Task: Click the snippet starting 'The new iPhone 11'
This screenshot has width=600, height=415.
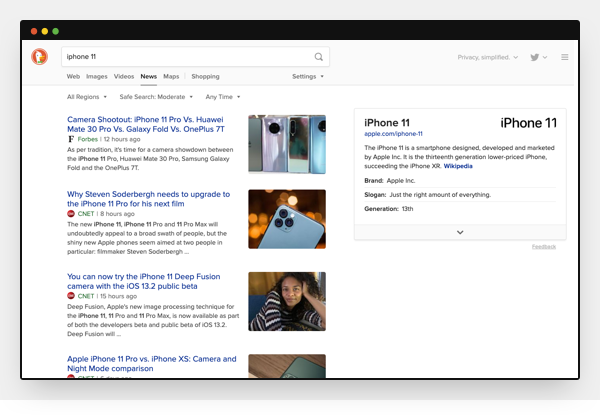Action: pyautogui.click(x=147, y=238)
